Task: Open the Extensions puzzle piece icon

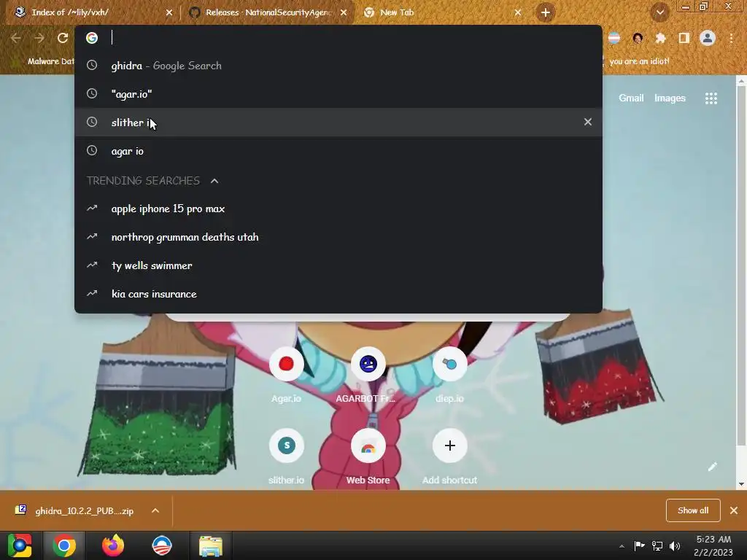Action: 661,38
